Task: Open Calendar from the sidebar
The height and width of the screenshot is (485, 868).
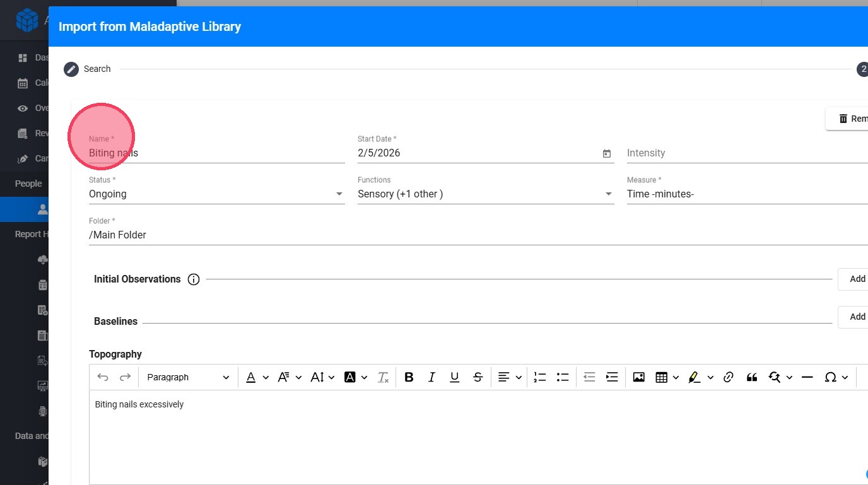Action: pyautogui.click(x=33, y=83)
